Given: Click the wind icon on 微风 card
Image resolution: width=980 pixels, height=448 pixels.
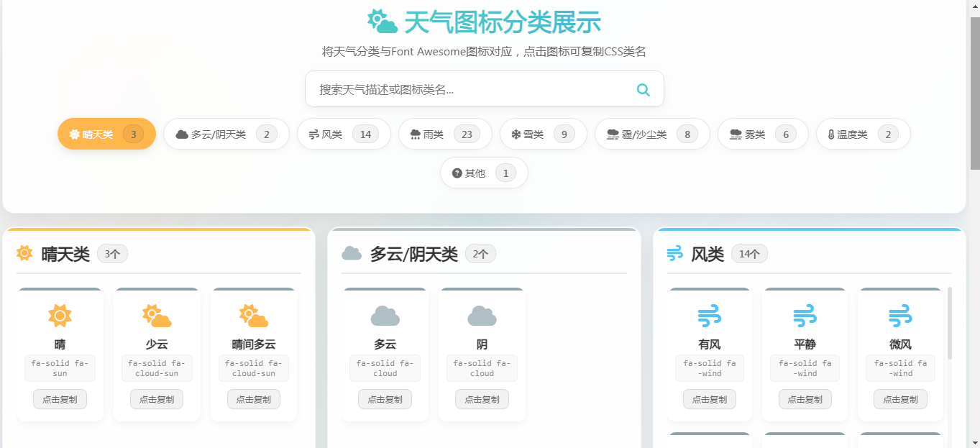Looking at the screenshot, I should point(900,316).
